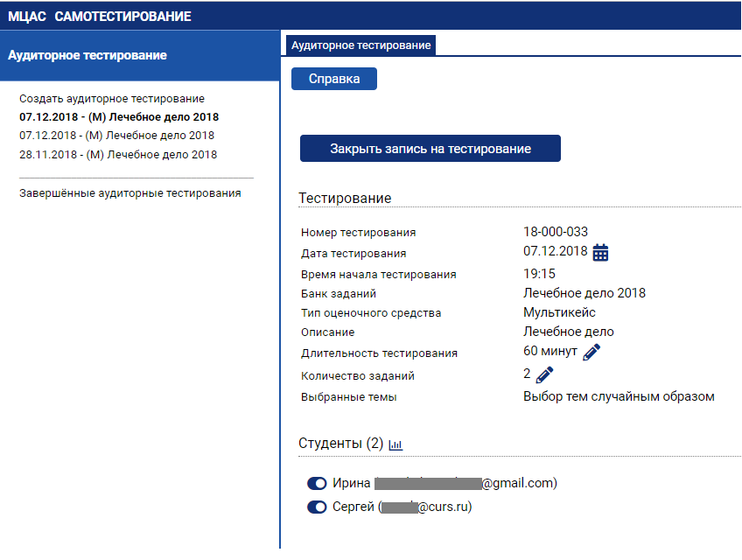Select the bold 07.12.2018 Лечебное дело entry

point(119,117)
